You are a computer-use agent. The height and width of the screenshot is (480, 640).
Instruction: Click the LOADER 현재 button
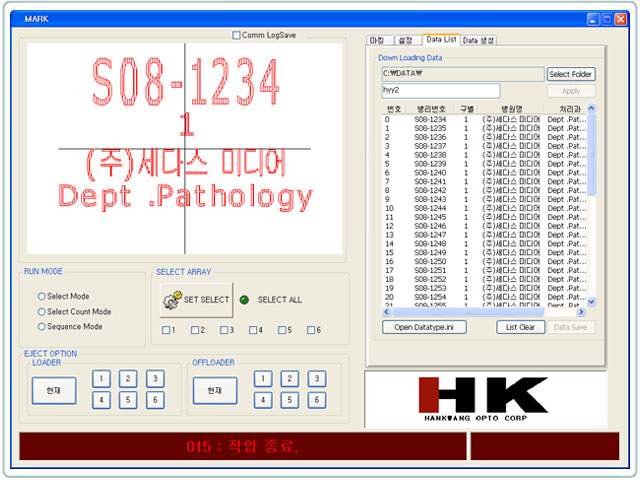pyautogui.click(x=54, y=391)
